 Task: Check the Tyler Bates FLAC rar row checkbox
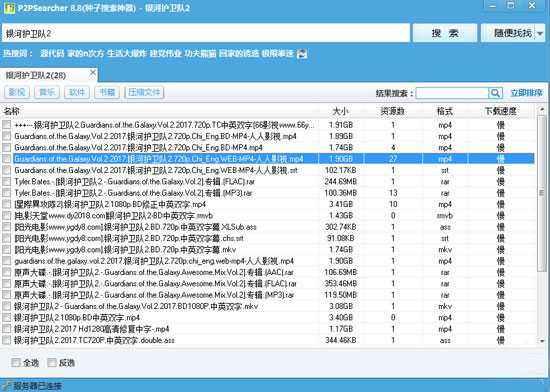(7, 182)
